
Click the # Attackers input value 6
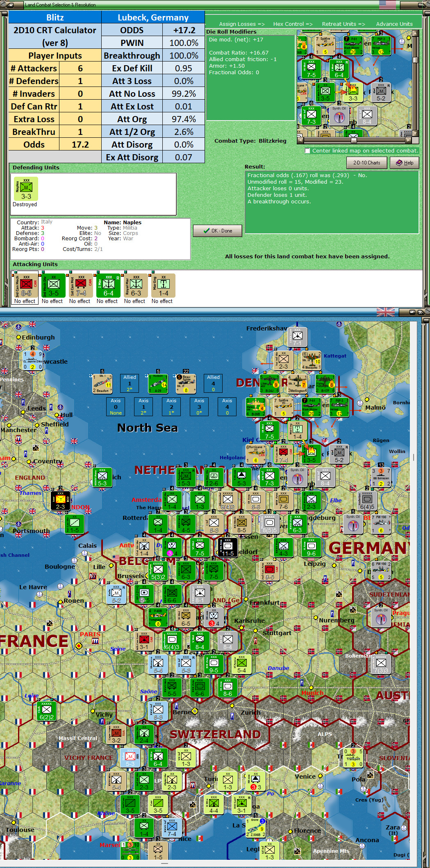pyautogui.click(x=80, y=68)
